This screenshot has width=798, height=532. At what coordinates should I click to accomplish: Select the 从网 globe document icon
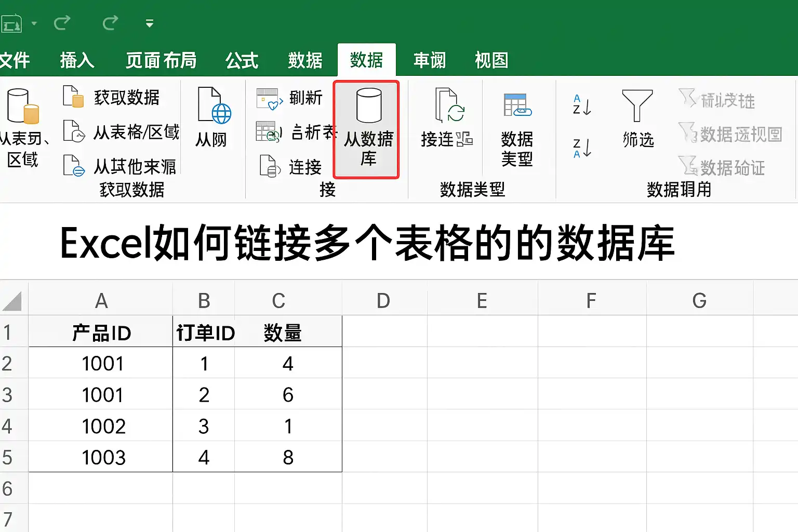tap(214, 105)
